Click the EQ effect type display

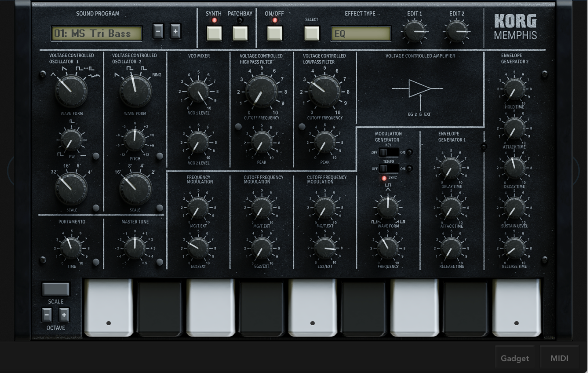click(x=361, y=34)
